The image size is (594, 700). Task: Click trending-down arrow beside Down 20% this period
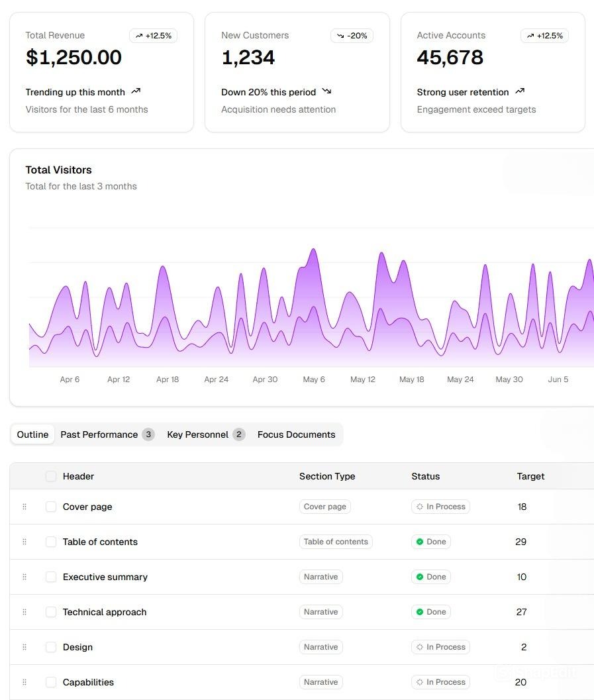[x=326, y=91]
